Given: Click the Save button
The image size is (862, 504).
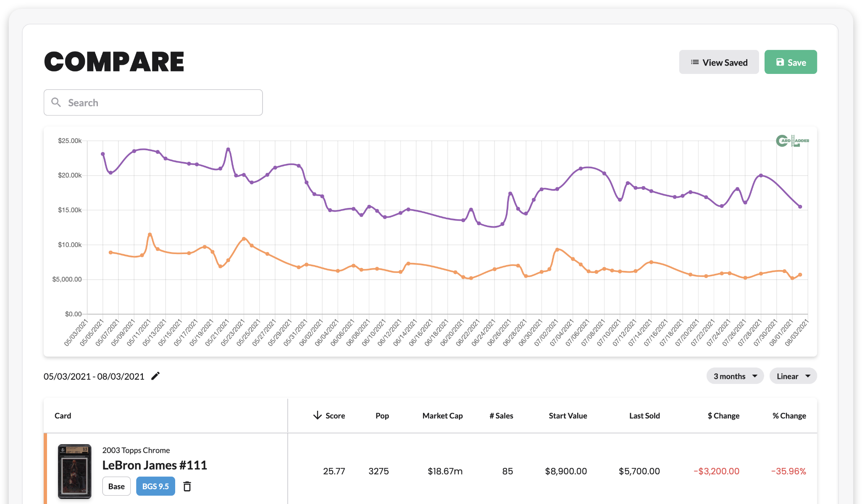Looking at the screenshot, I should click(791, 62).
